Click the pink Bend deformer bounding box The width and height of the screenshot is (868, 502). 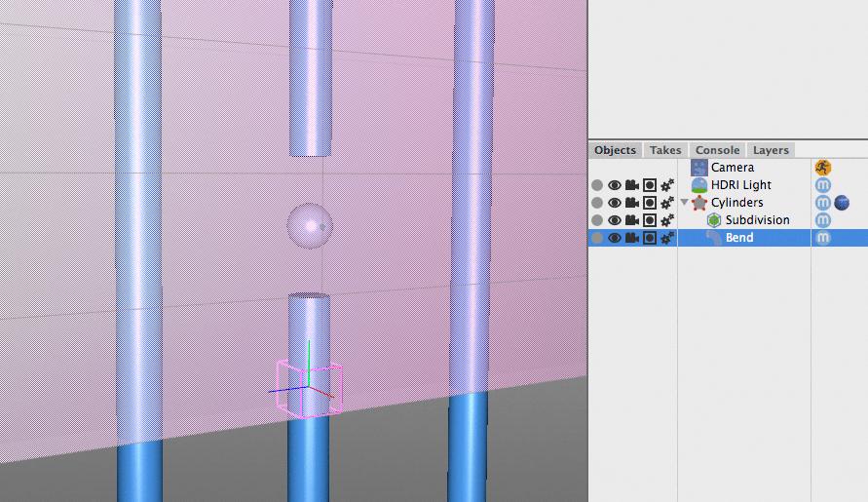tap(309, 388)
